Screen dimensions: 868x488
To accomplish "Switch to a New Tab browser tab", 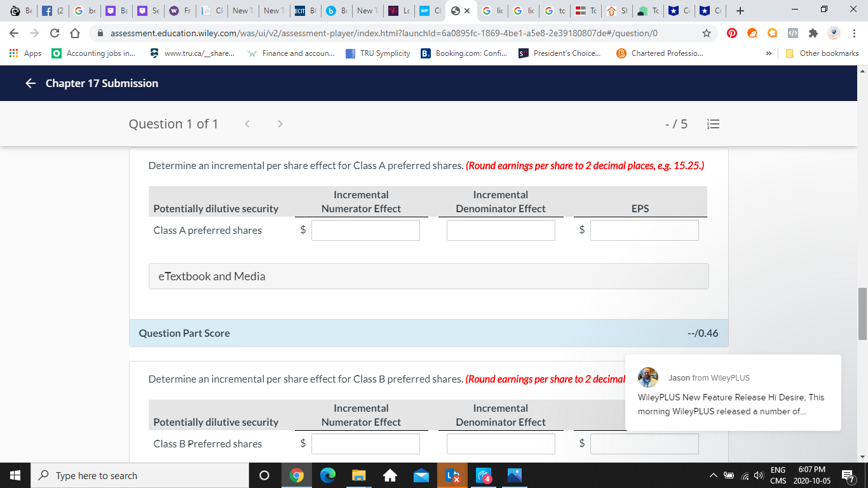I will (x=243, y=11).
